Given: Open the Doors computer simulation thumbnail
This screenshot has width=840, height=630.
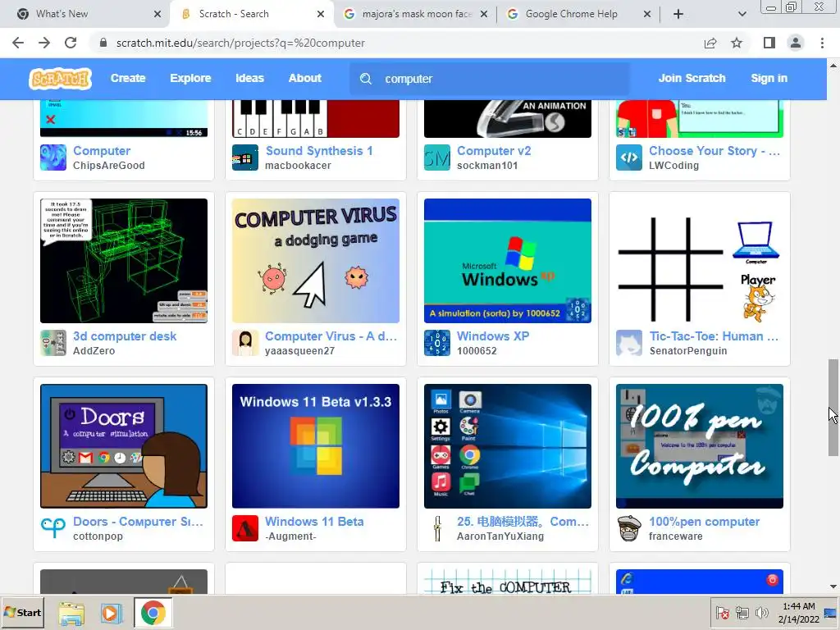Looking at the screenshot, I should 124,446.
